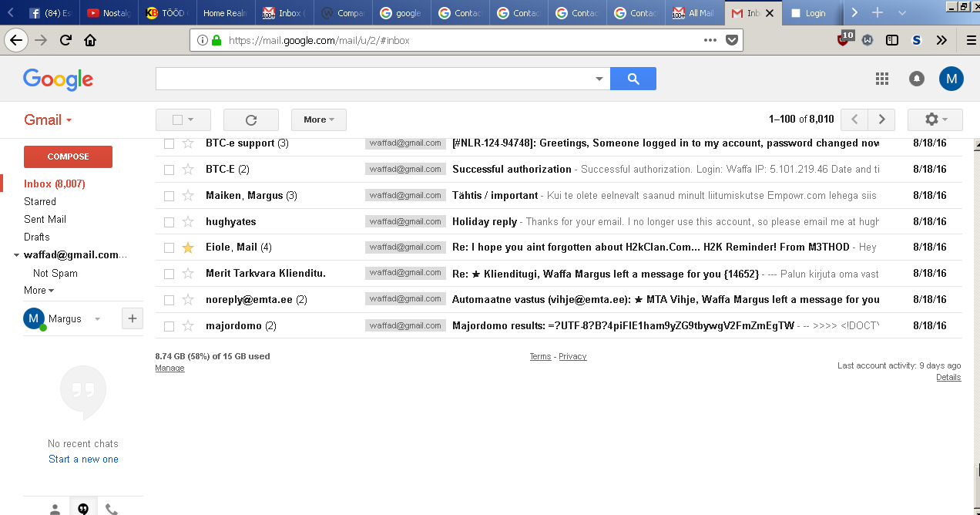Viewport: 980px width, 515px height.
Task: Open the Margus chat status dropdown arrow
Action: point(97,319)
